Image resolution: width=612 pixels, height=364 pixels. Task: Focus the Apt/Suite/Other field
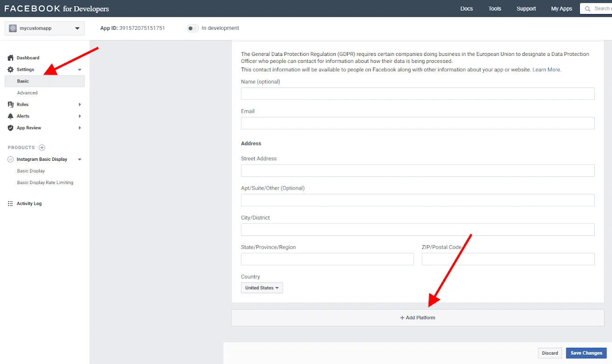418,200
